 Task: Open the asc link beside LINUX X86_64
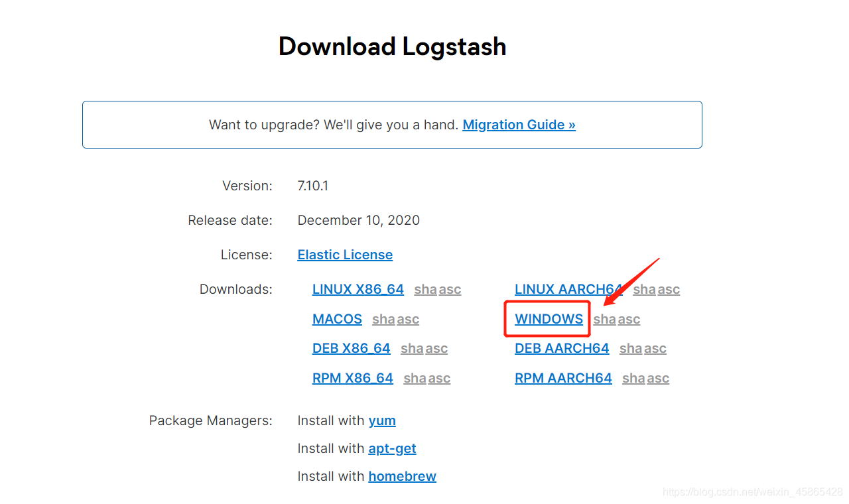point(450,289)
